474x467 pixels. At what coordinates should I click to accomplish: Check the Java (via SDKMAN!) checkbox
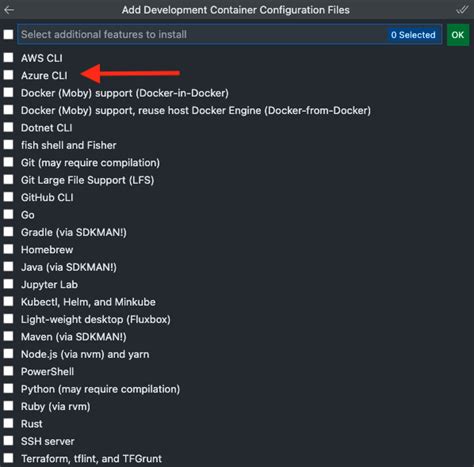click(x=8, y=267)
